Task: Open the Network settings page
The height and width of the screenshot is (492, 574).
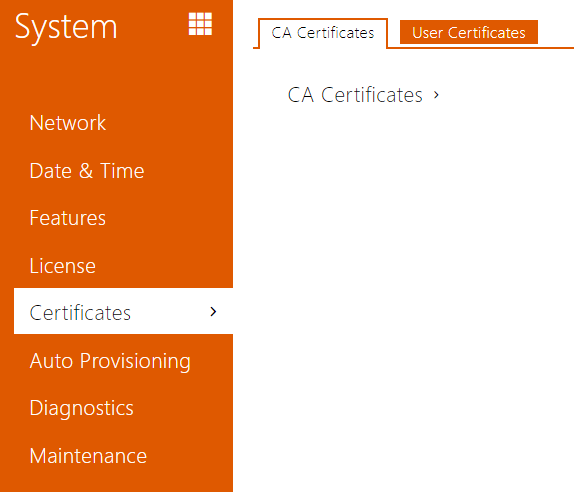Action: 68,123
